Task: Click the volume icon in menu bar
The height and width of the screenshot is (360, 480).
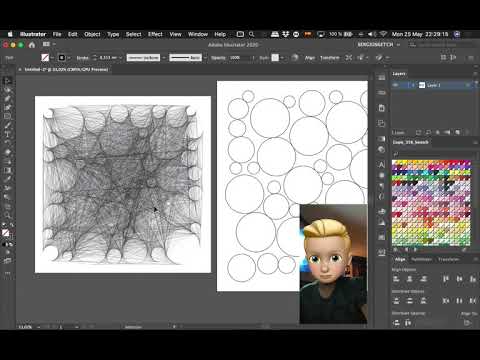Action: click(x=371, y=34)
